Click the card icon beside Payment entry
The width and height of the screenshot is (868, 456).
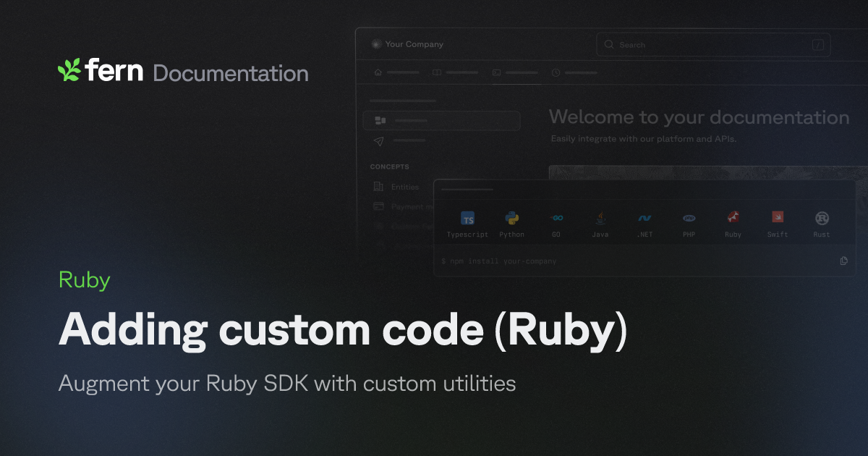[378, 206]
